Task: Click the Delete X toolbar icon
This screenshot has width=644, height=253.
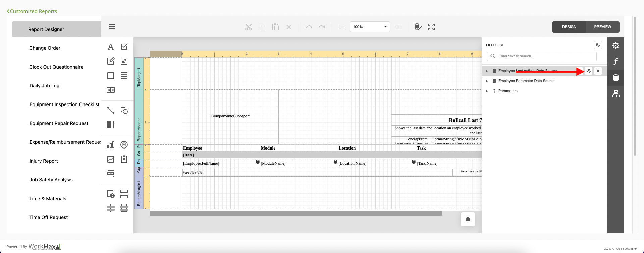Action: pyautogui.click(x=289, y=27)
